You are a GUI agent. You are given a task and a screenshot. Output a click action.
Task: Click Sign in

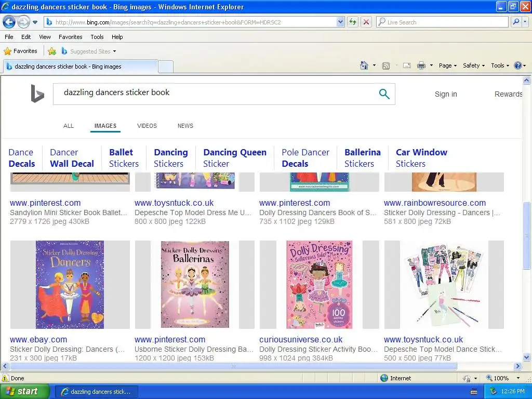point(446,95)
